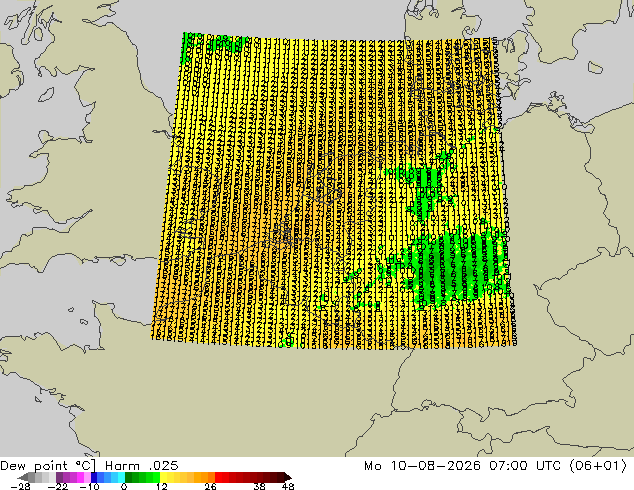Click the '(06+01)' forecast offset label
This screenshot has width=634, height=490.
click(598, 465)
